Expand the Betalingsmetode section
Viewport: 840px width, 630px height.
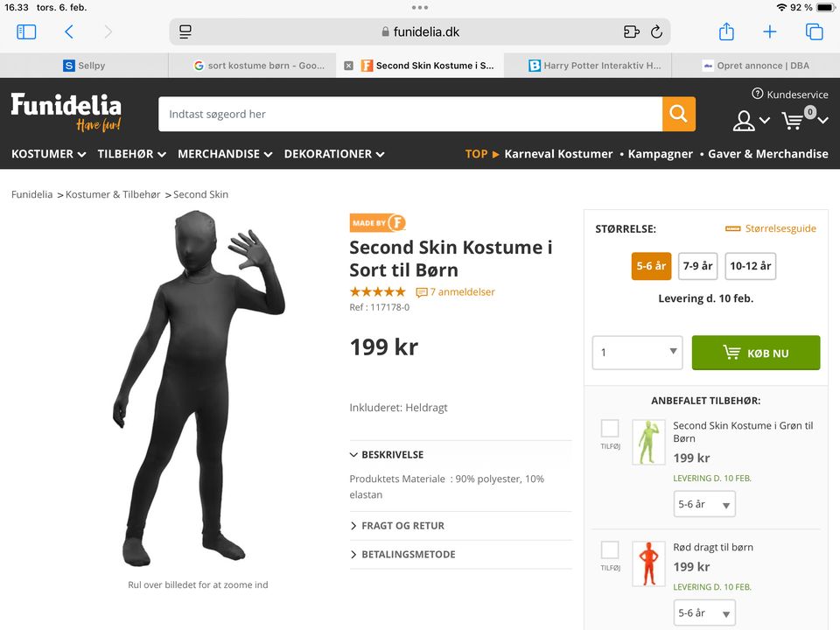408,555
